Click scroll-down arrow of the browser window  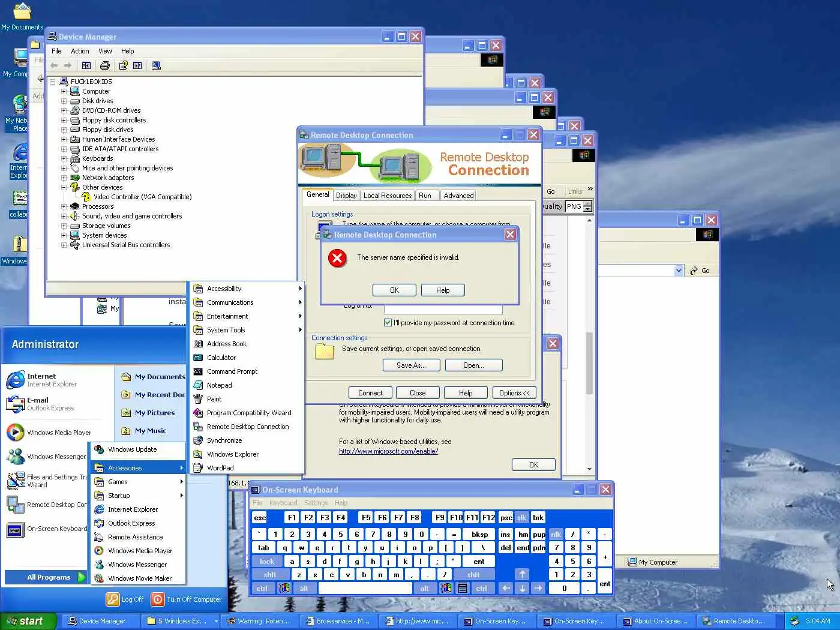pos(589,469)
